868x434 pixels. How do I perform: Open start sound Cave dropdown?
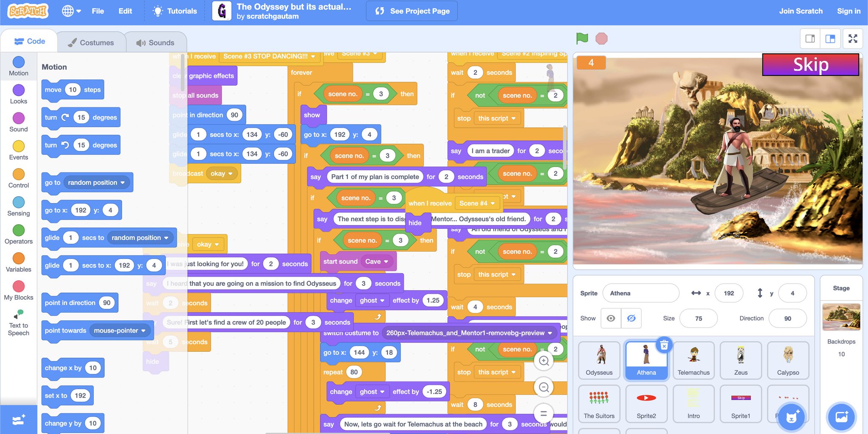point(377,262)
